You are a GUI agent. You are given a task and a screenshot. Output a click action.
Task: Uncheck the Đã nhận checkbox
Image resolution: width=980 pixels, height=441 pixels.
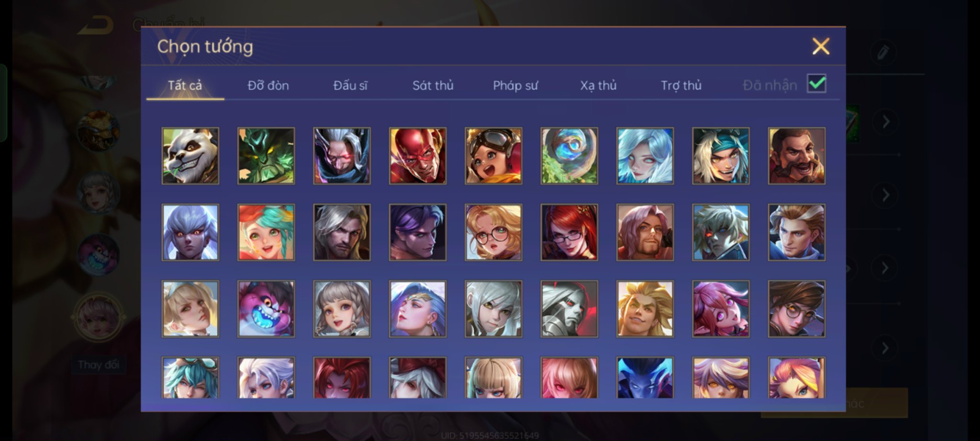tap(816, 84)
